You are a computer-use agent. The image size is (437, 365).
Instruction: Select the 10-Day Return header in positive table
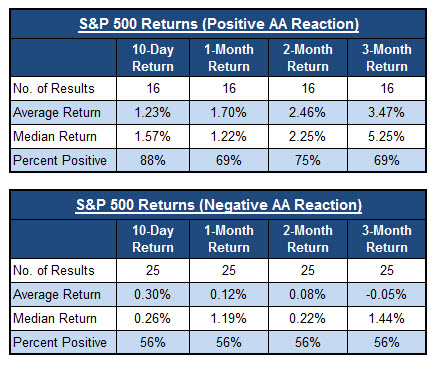pos(153,58)
